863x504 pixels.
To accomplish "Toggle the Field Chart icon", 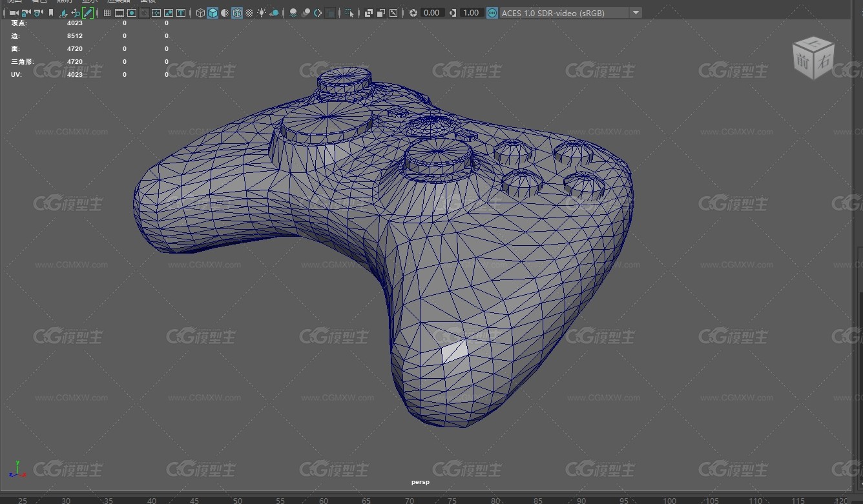I will pos(156,13).
